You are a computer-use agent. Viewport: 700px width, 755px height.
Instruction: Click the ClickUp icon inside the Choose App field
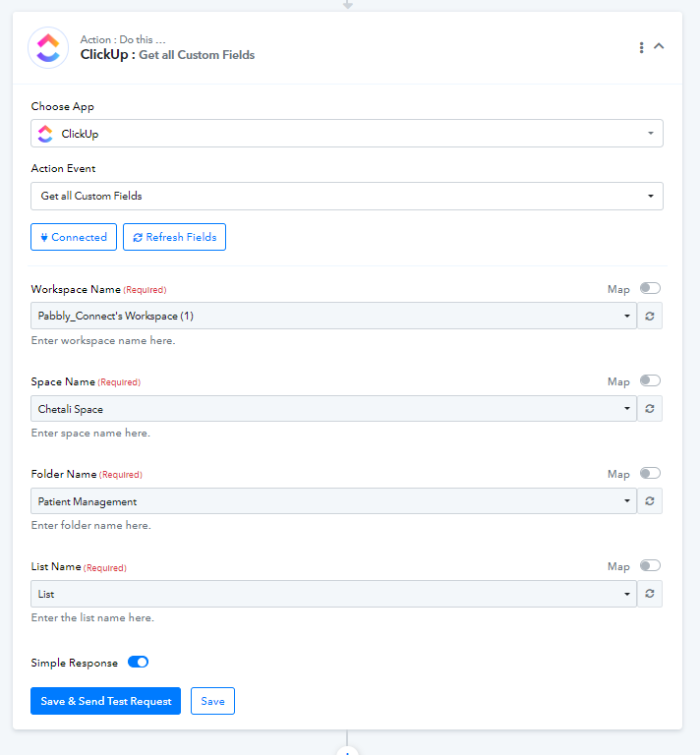tap(45, 134)
